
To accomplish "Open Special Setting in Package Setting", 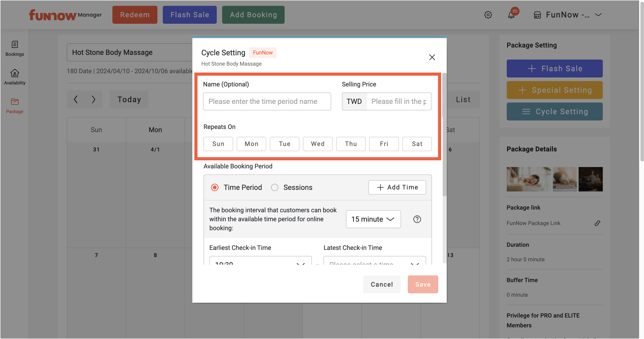I will (x=554, y=90).
